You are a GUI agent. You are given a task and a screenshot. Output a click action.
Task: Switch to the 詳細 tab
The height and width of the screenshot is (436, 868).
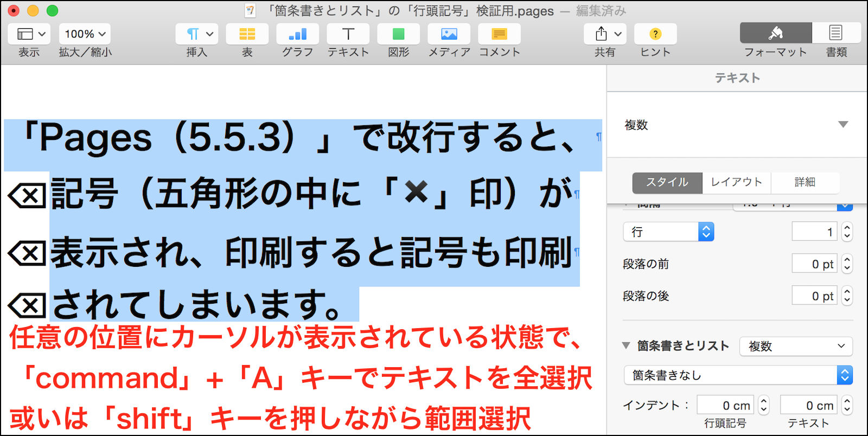pyautogui.click(x=805, y=183)
